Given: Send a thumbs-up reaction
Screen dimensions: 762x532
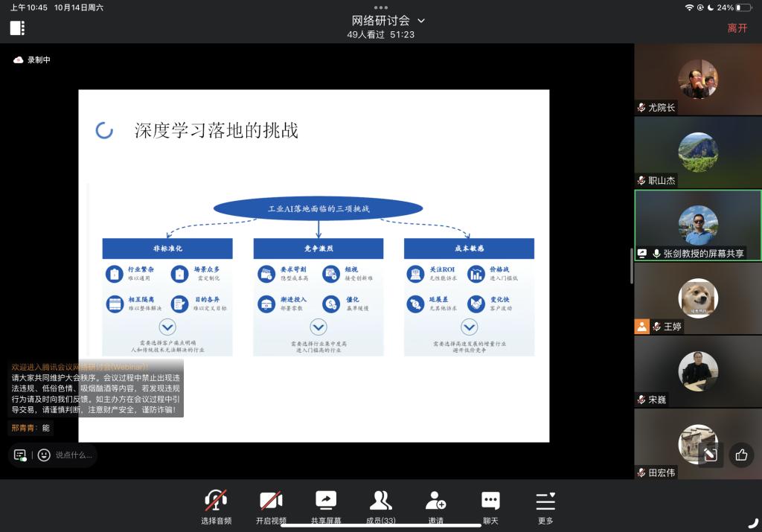Looking at the screenshot, I should [x=740, y=455].
